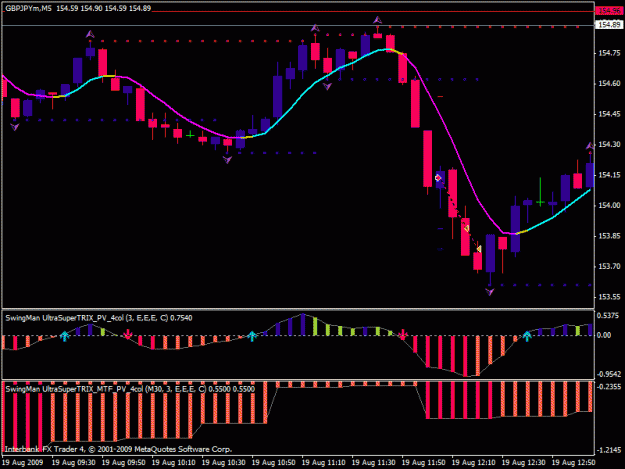Click the red diamond trade entry marker near 154.15
Image resolution: width=625 pixels, height=469 pixels.
click(x=438, y=178)
